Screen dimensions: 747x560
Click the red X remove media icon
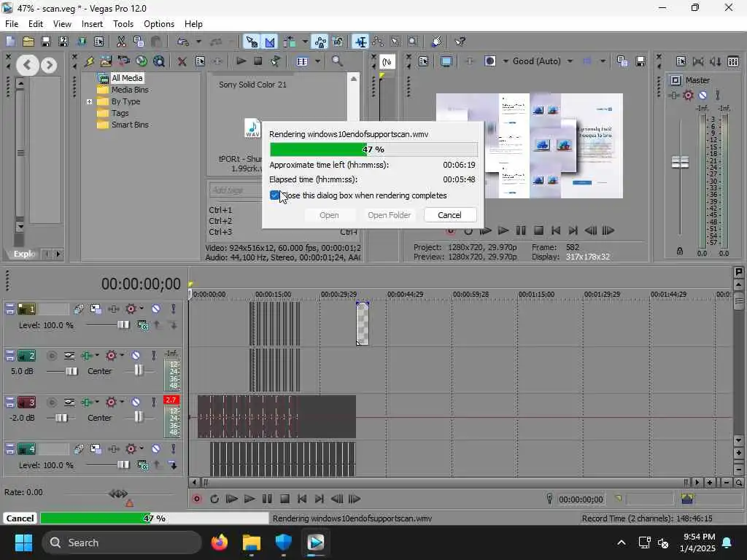pyautogui.click(x=182, y=61)
